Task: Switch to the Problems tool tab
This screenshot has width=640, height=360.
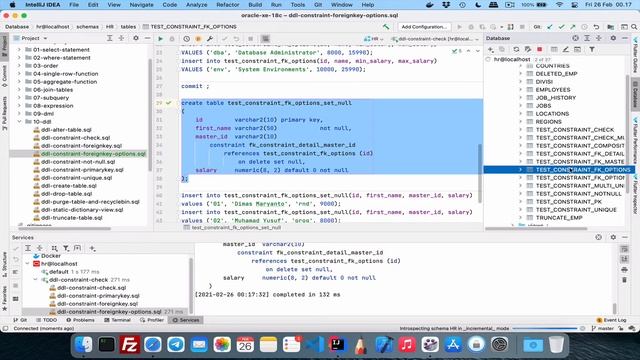Action: 80,320
